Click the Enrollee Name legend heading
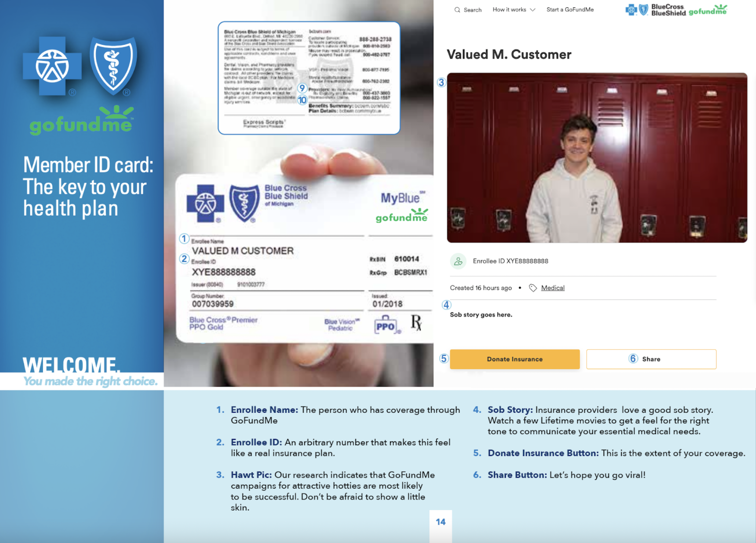The image size is (756, 543). (x=264, y=410)
